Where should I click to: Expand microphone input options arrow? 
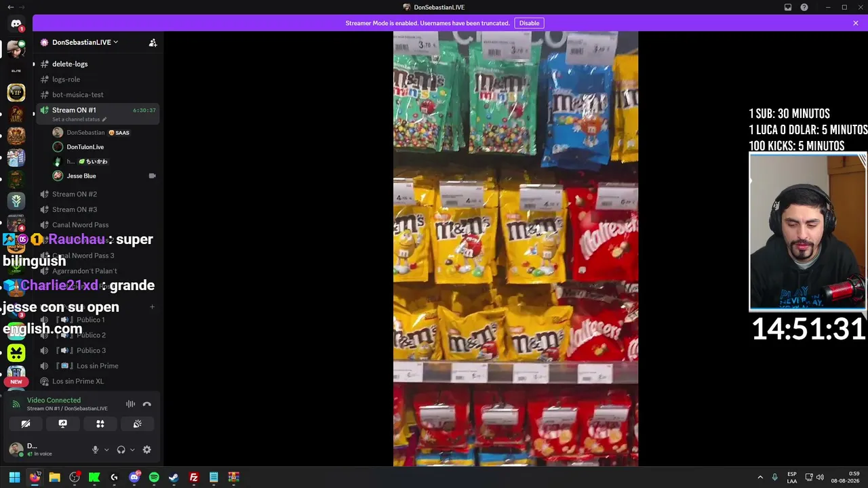(x=106, y=449)
